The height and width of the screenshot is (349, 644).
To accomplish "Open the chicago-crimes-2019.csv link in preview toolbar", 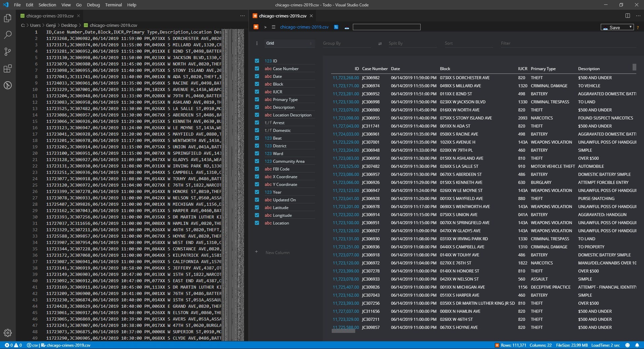I will point(304,27).
